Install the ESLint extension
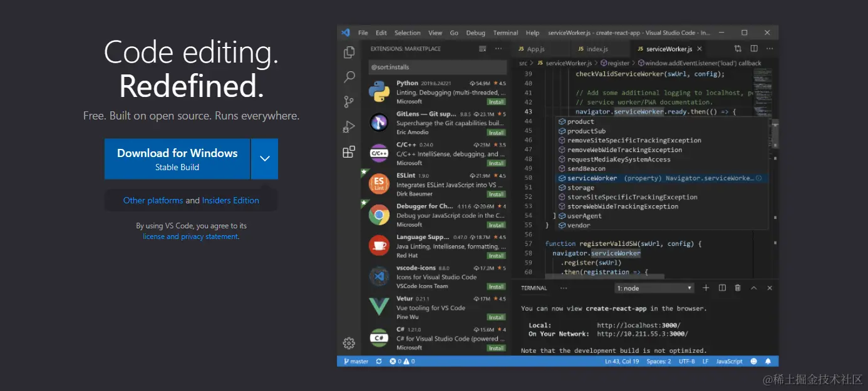 [x=496, y=194]
